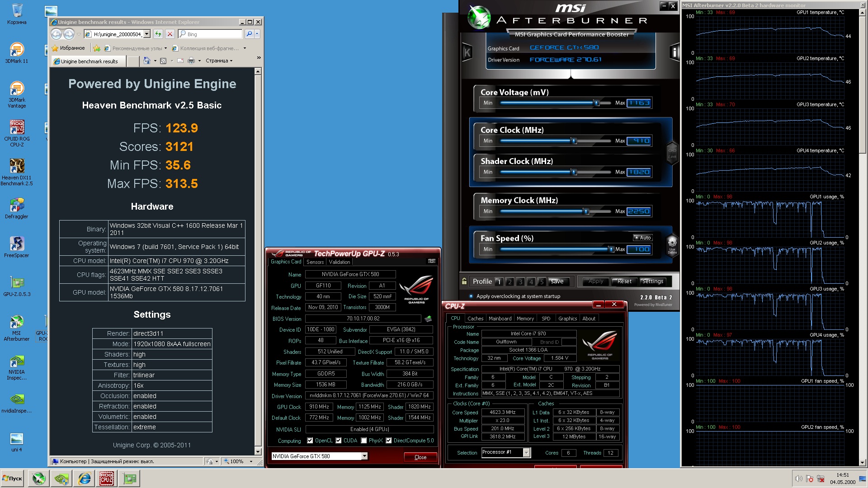Toggle the OpenCL checkbox in GPU-Z
Viewport: 868px width, 488px height.
(310, 441)
